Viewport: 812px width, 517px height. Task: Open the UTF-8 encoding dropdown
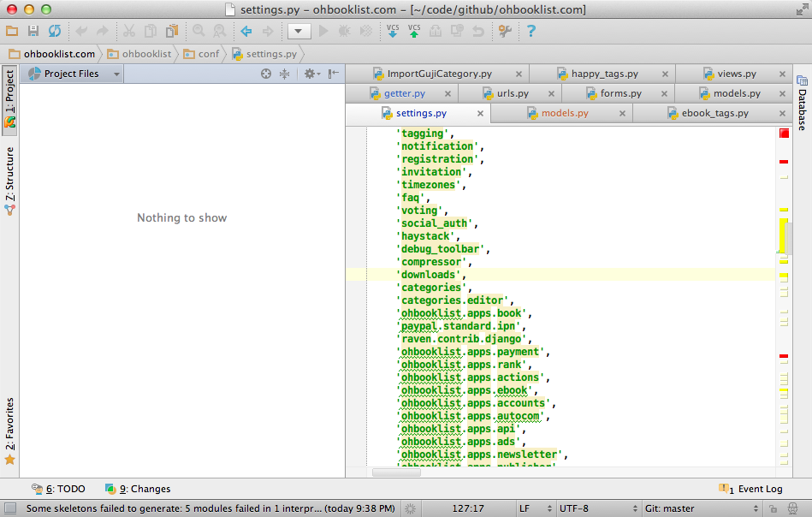[598, 508]
